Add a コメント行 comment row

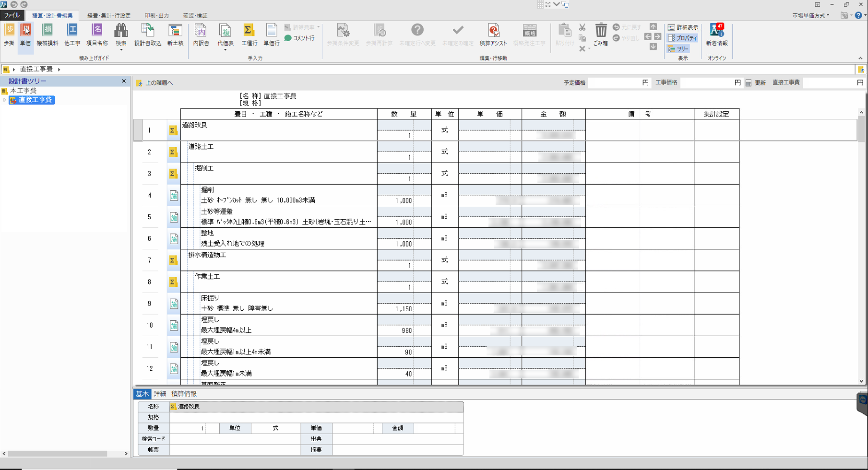(299, 38)
